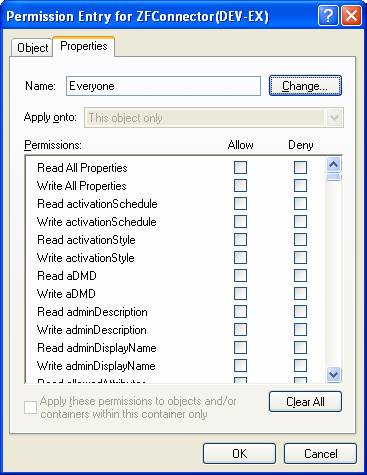The image size is (367, 475).
Task: Click the Name field showing Everyone
Action: [163, 86]
